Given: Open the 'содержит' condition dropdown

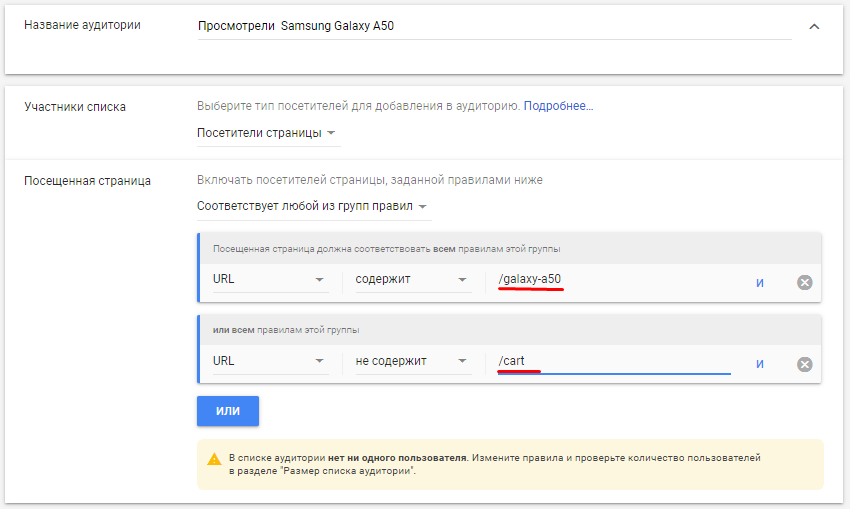Looking at the screenshot, I should point(412,280).
